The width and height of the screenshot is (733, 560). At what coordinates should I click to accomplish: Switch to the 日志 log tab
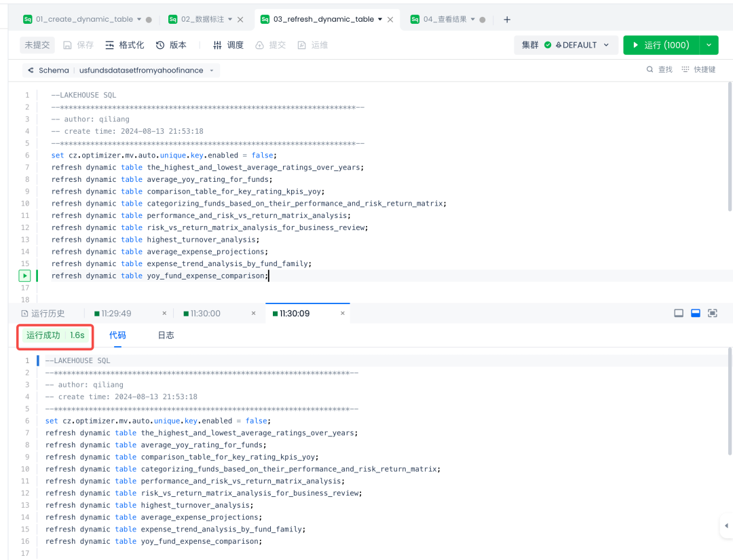pyautogui.click(x=166, y=335)
